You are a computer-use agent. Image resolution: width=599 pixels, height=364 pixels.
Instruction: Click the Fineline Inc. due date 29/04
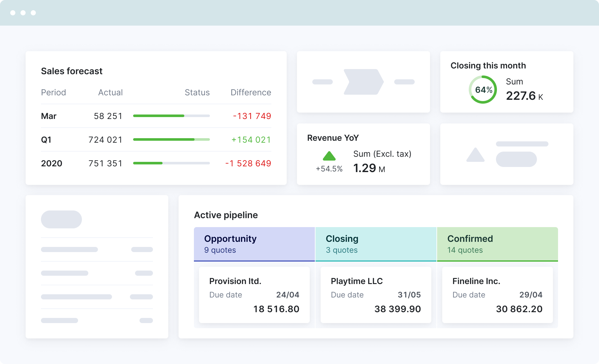(x=531, y=295)
